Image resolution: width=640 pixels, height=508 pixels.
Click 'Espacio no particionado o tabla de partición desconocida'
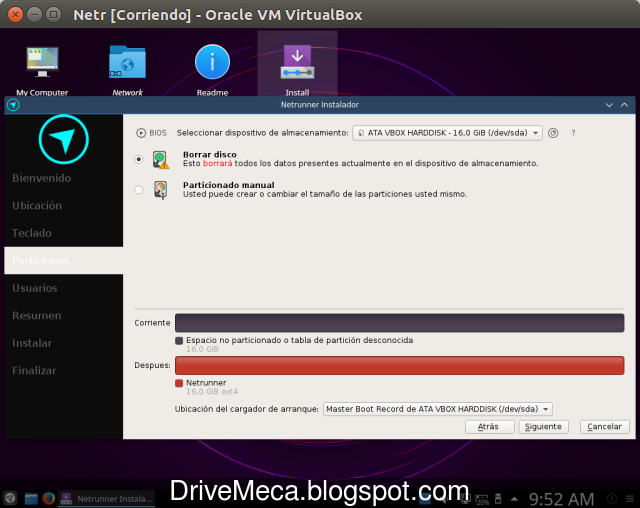[x=300, y=340]
